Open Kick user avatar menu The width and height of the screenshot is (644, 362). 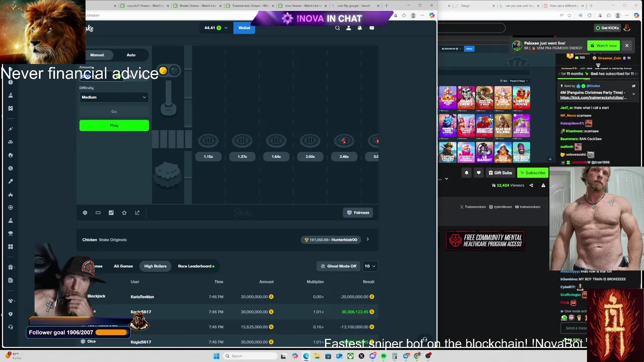click(627, 28)
